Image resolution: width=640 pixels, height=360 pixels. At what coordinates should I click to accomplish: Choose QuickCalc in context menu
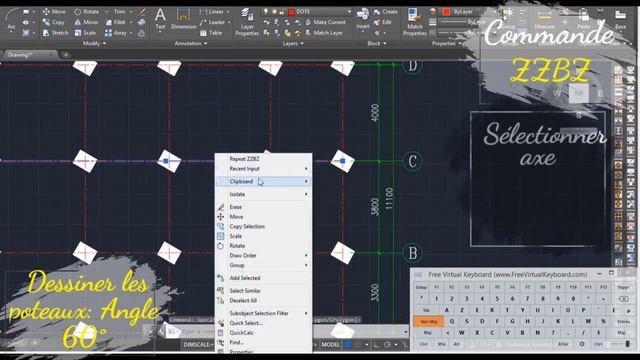[x=264, y=333]
